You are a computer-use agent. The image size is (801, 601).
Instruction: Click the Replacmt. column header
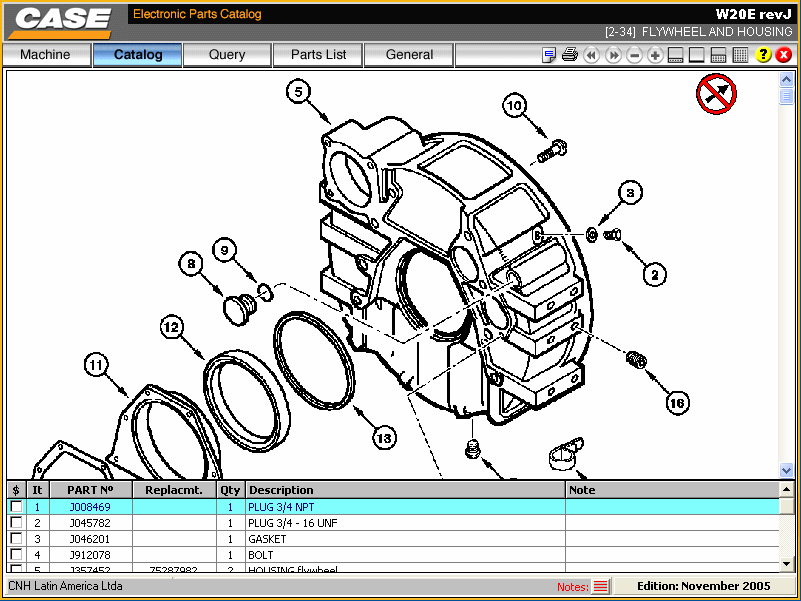click(x=174, y=490)
